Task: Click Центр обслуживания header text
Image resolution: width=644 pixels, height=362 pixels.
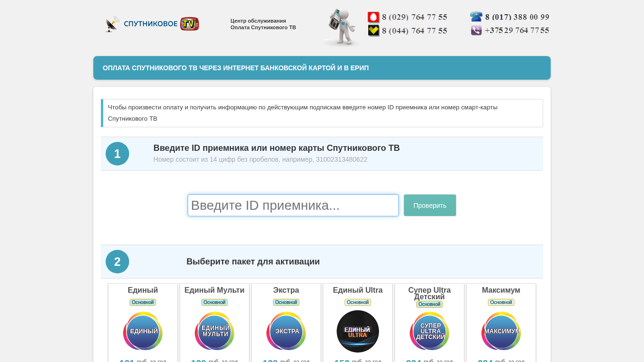Action: (258, 21)
